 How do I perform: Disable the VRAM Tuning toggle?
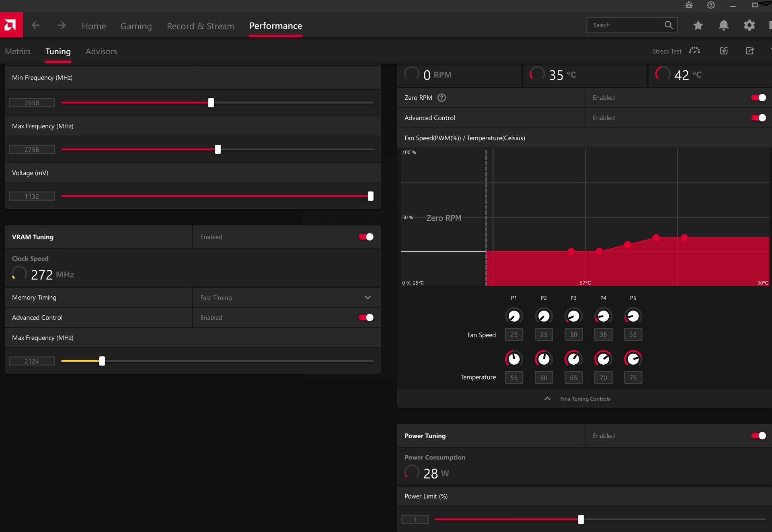tap(366, 237)
